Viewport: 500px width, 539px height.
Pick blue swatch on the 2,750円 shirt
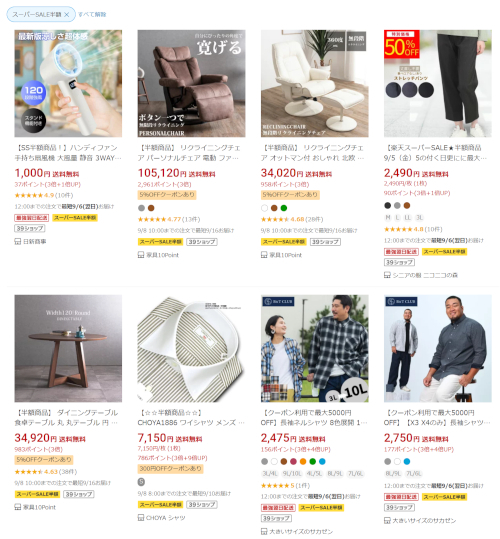407,461
